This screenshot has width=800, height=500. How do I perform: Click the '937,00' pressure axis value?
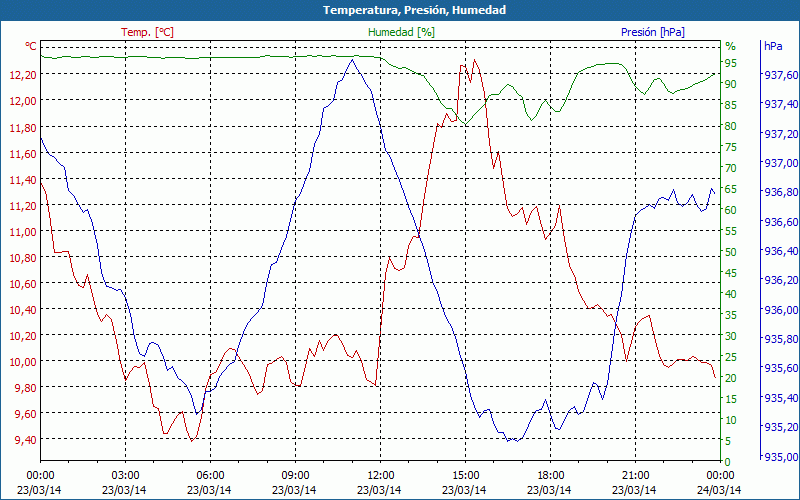(781, 163)
